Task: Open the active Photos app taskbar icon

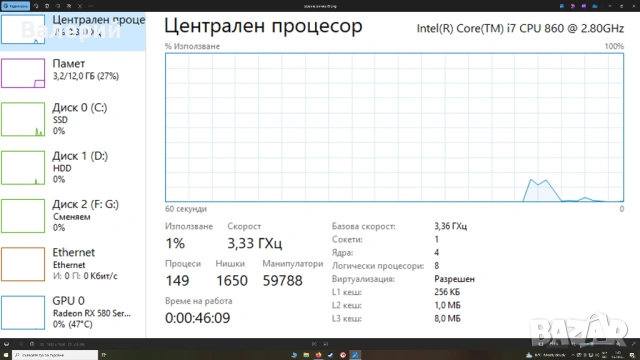Action: (x=355, y=355)
